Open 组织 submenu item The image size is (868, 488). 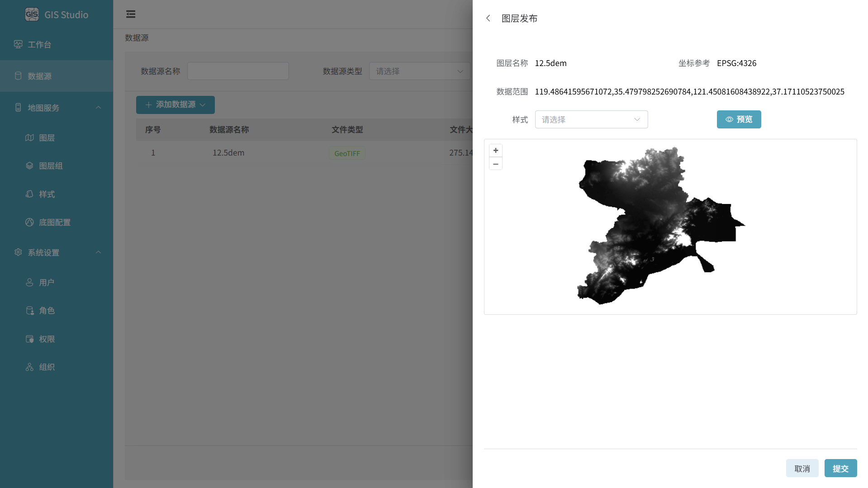[x=57, y=367]
